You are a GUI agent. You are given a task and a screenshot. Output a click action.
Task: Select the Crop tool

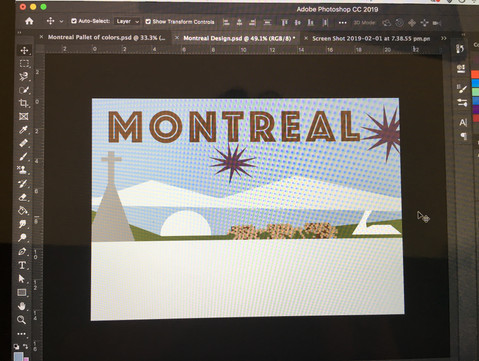click(x=23, y=103)
